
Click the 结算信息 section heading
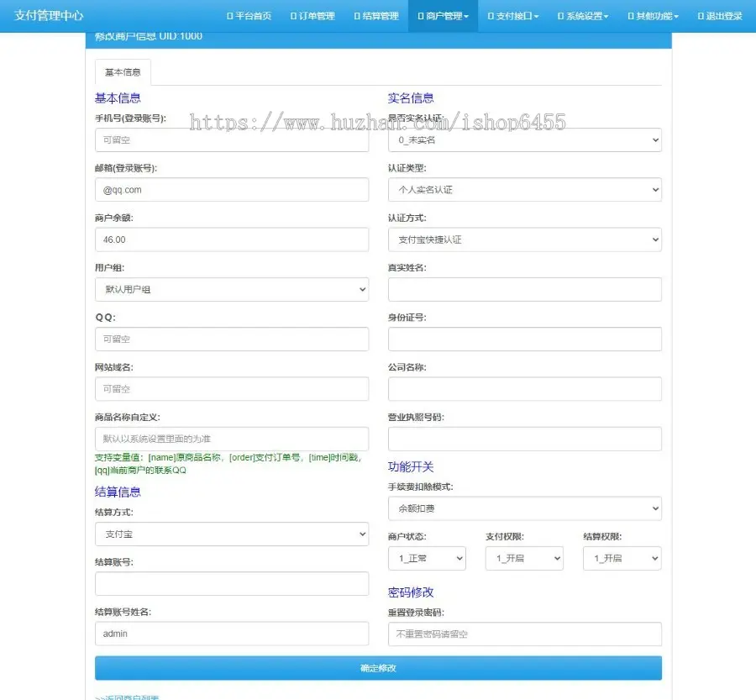click(118, 492)
